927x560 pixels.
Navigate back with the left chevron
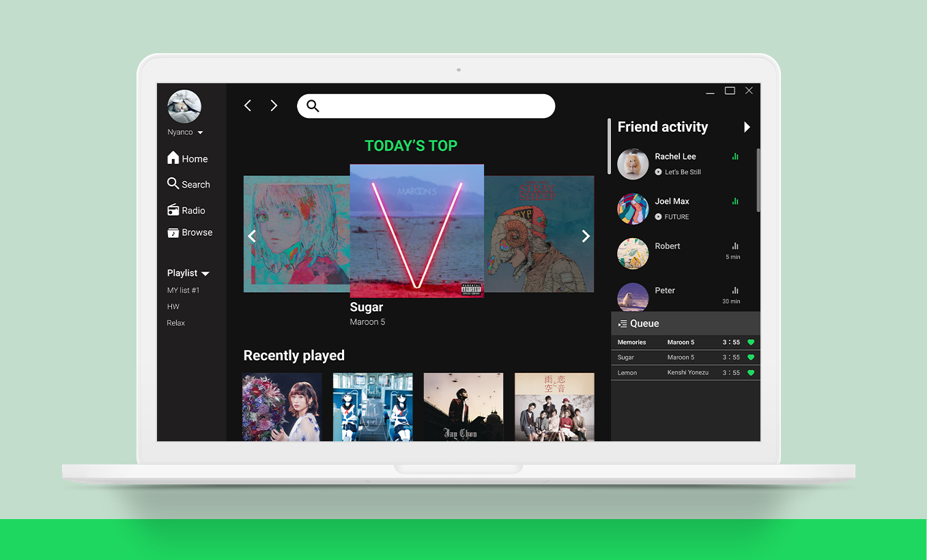tap(248, 106)
